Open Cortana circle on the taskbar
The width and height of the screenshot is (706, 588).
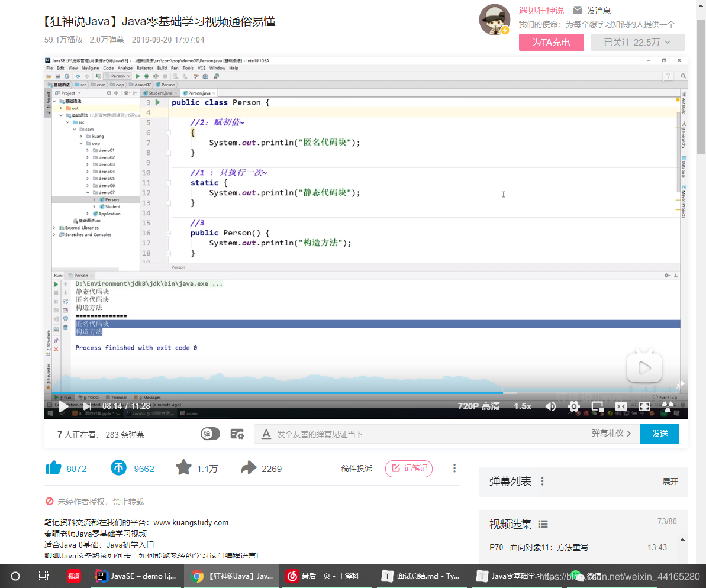(15, 576)
